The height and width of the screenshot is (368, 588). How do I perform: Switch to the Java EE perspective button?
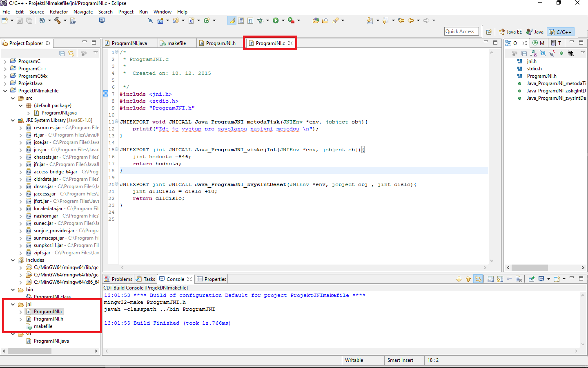(x=510, y=31)
